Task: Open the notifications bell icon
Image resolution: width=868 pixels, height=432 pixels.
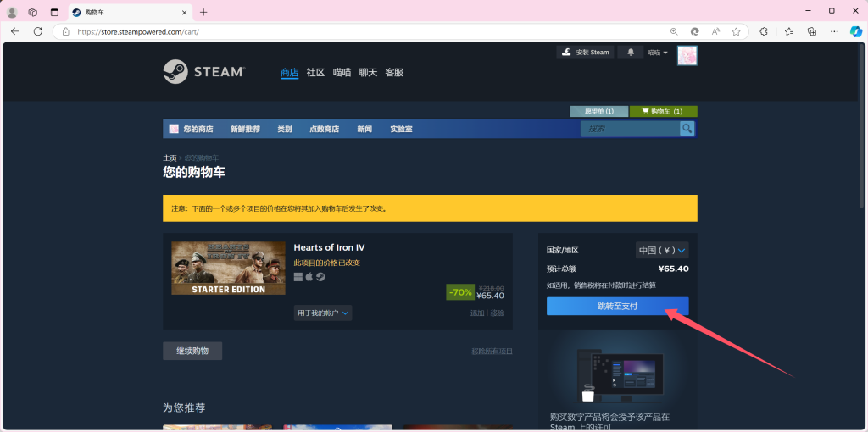Action: pyautogui.click(x=631, y=52)
